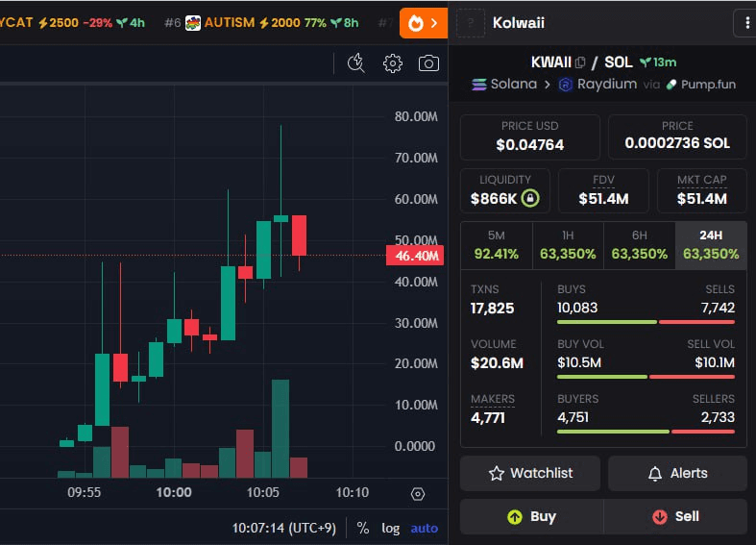756x545 pixels.
Task: Open the chart settings gear icon
Action: (393, 63)
